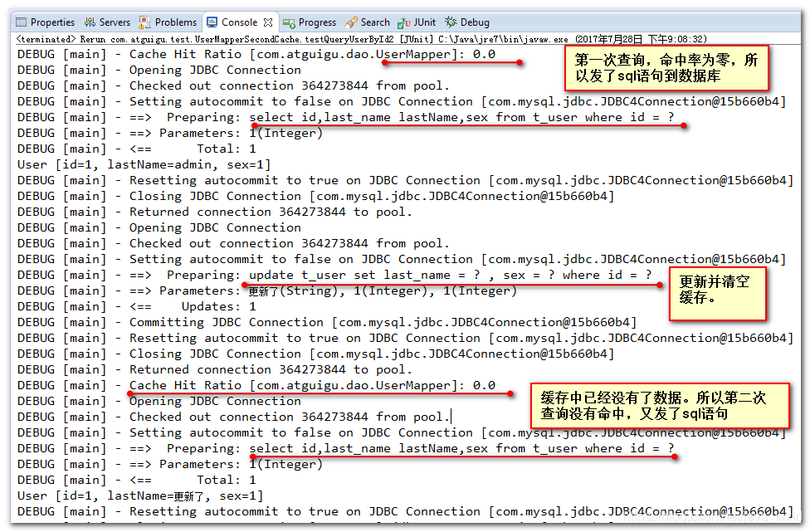Click the JUnit tab icon
The width and height of the screenshot is (810, 532).
click(x=403, y=22)
